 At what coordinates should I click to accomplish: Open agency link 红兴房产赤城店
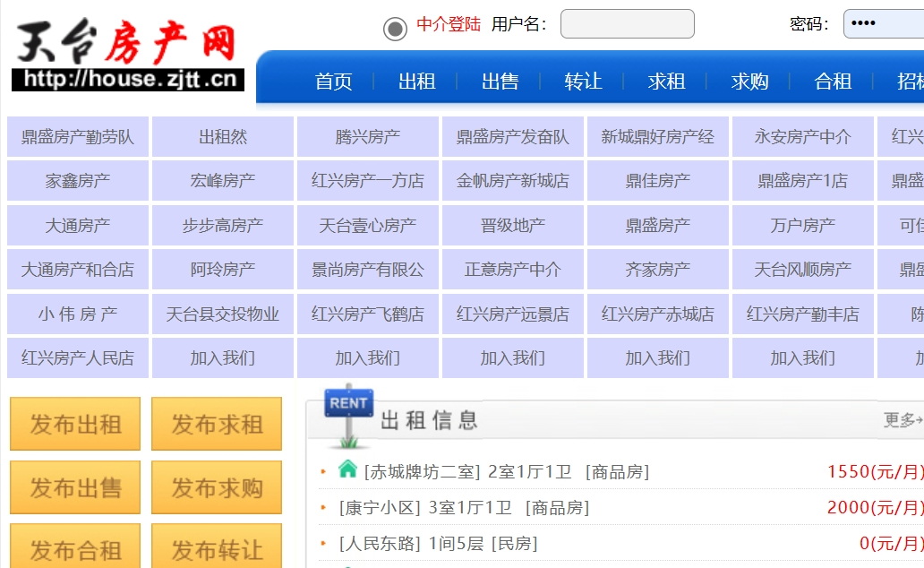pos(658,314)
